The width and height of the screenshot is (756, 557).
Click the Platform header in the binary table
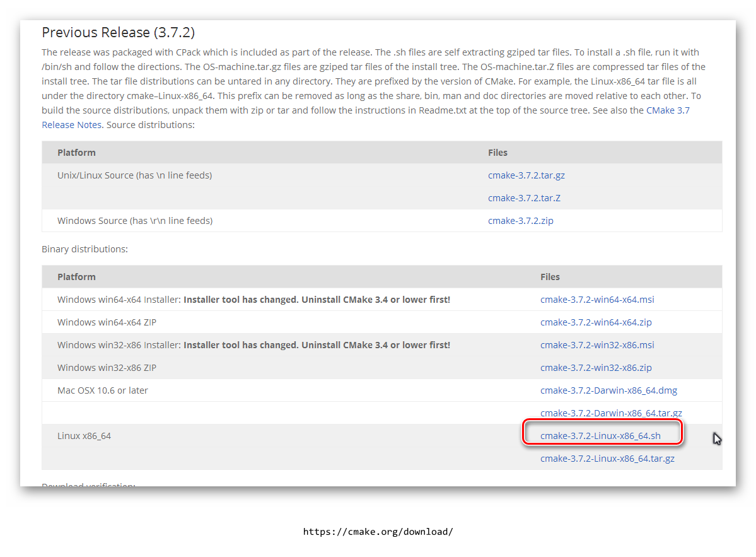click(76, 278)
